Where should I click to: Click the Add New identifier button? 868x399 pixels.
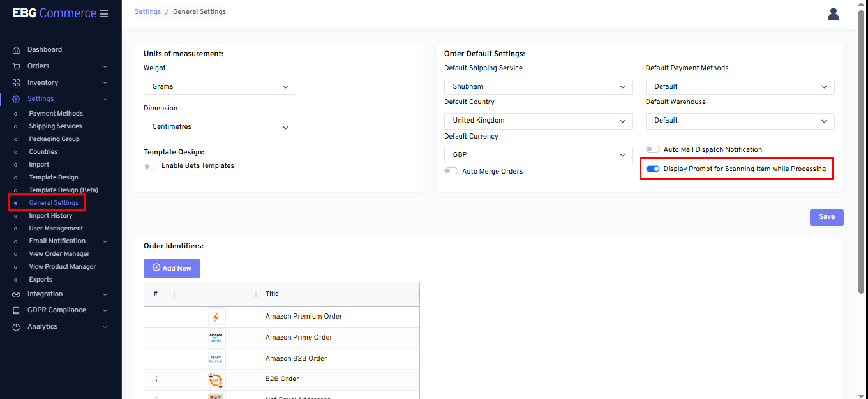tap(172, 268)
